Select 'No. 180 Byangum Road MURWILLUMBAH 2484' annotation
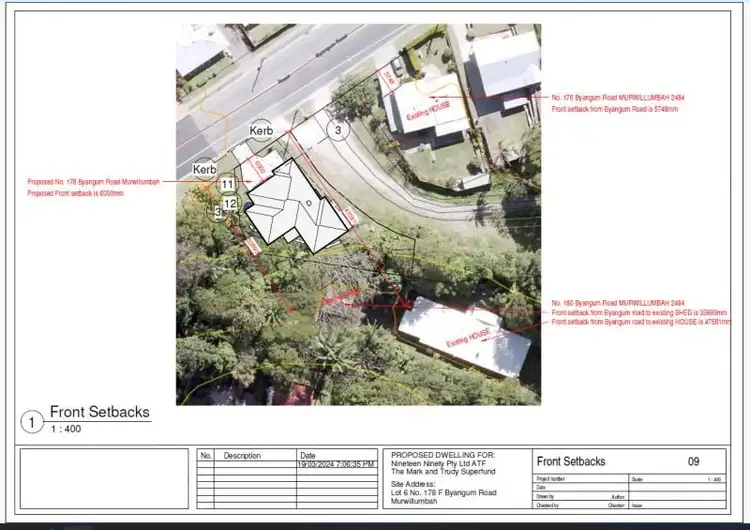750x530 pixels. pos(618,303)
